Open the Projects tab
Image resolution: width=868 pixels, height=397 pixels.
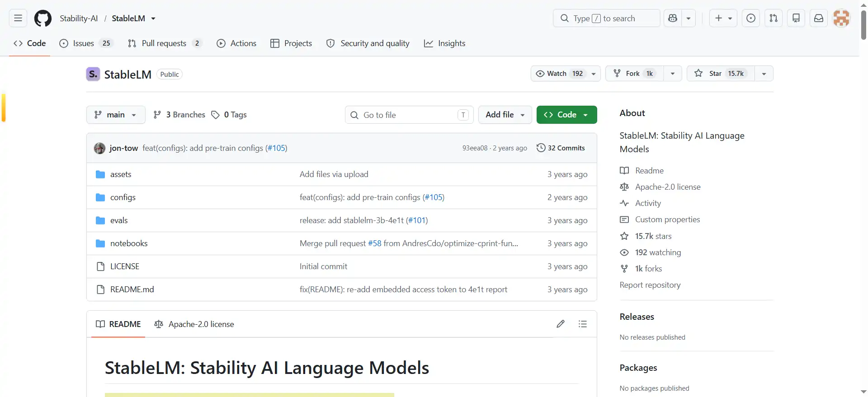pyautogui.click(x=291, y=43)
